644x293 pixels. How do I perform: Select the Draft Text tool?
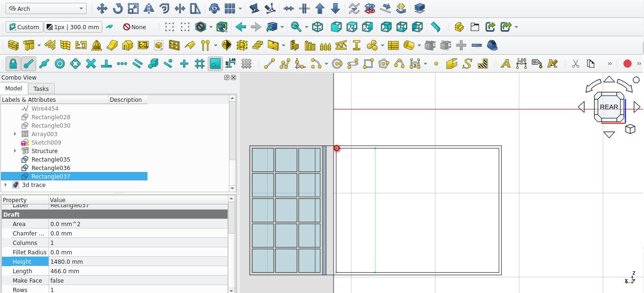pos(505,64)
